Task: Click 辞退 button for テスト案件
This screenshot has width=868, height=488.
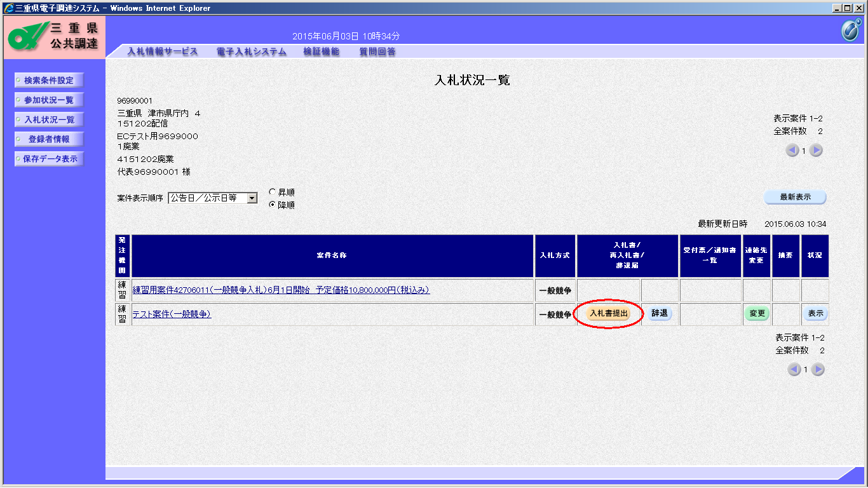Action: point(660,313)
